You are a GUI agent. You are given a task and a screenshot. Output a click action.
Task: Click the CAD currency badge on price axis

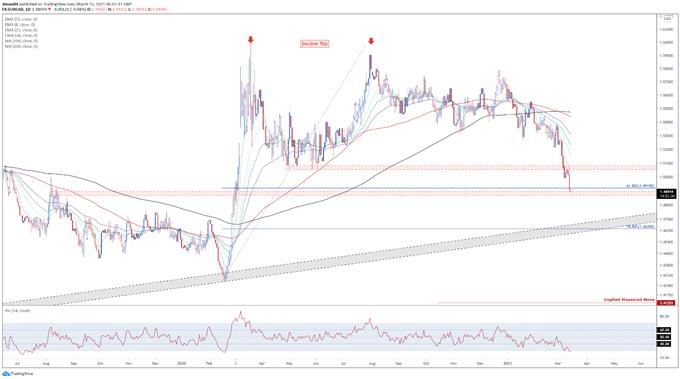tap(667, 19)
